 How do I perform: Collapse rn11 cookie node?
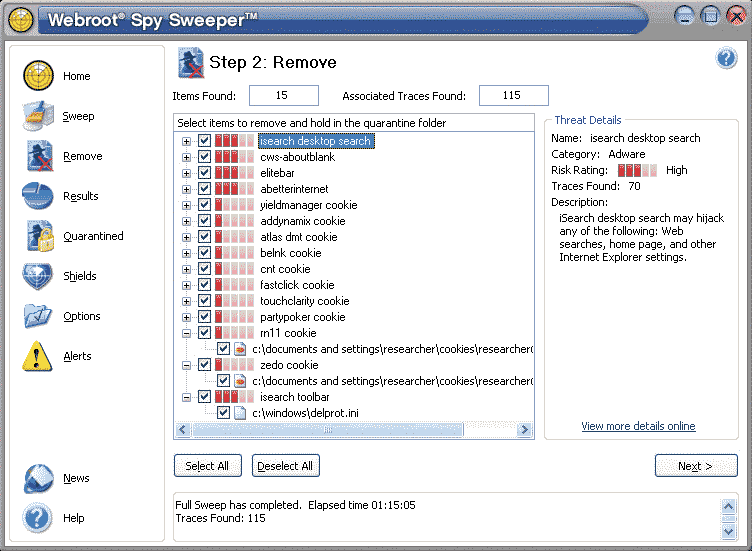tap(187, 333)
